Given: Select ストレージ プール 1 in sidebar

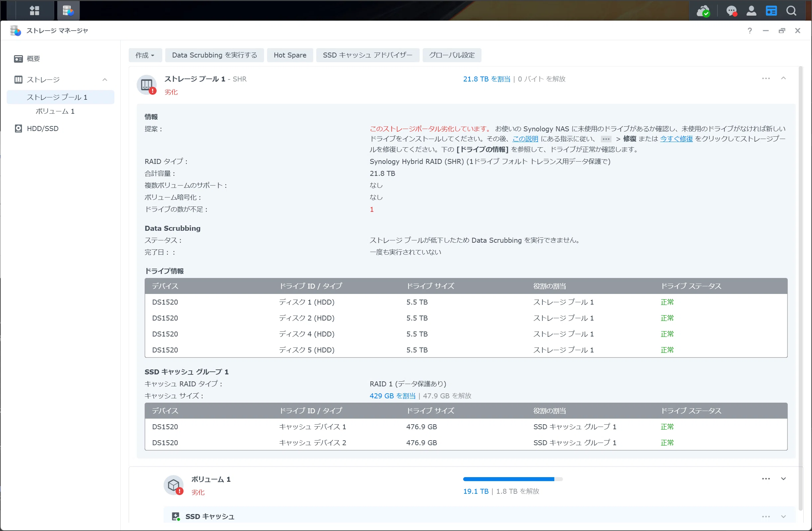Looking at the screenshot, I should tap(61, 97).
